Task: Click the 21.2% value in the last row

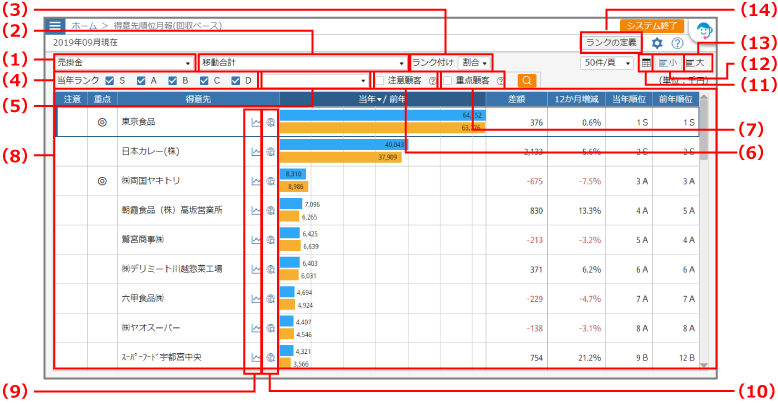Action: (589, 357)
